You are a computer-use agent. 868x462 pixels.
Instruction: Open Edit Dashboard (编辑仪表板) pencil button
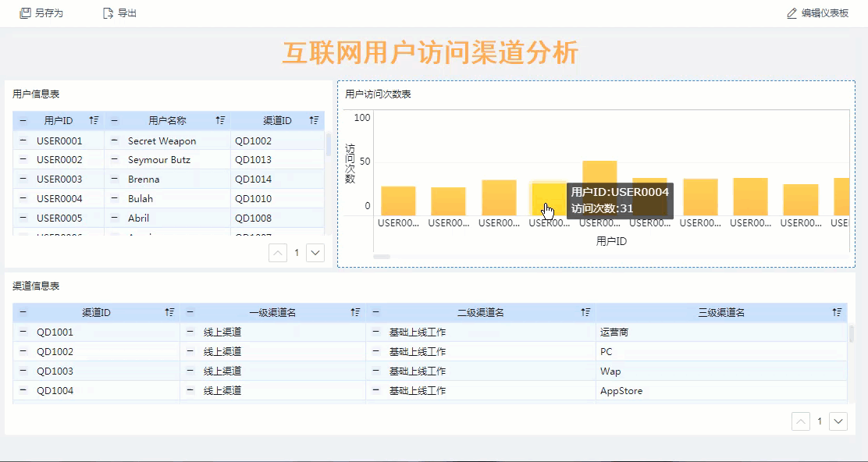click(792, 13)
